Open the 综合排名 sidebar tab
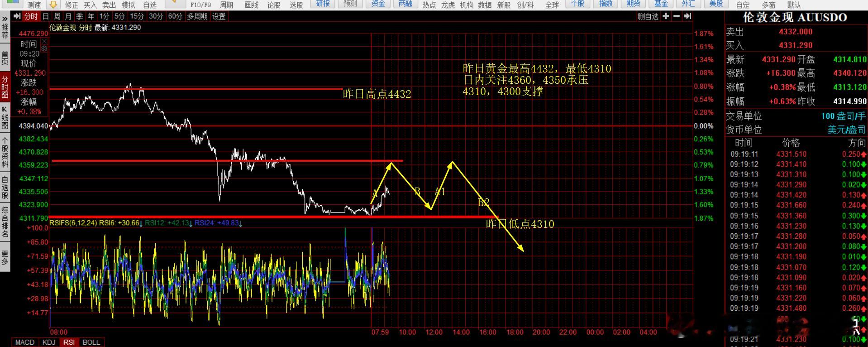 (x=5, y=222)
